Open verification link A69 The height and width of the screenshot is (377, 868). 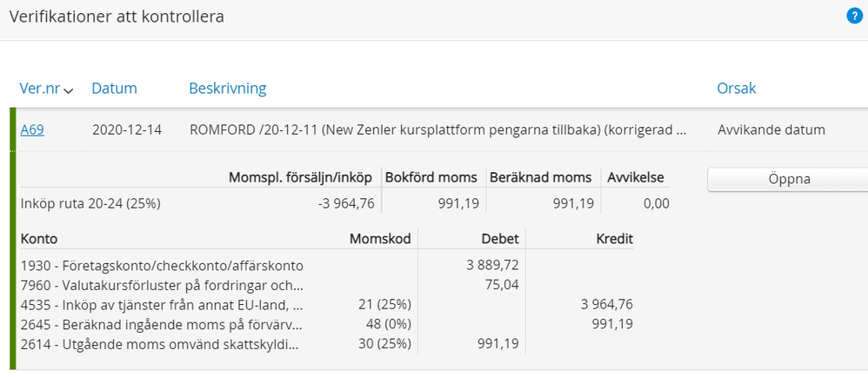[x=32, y=130]
